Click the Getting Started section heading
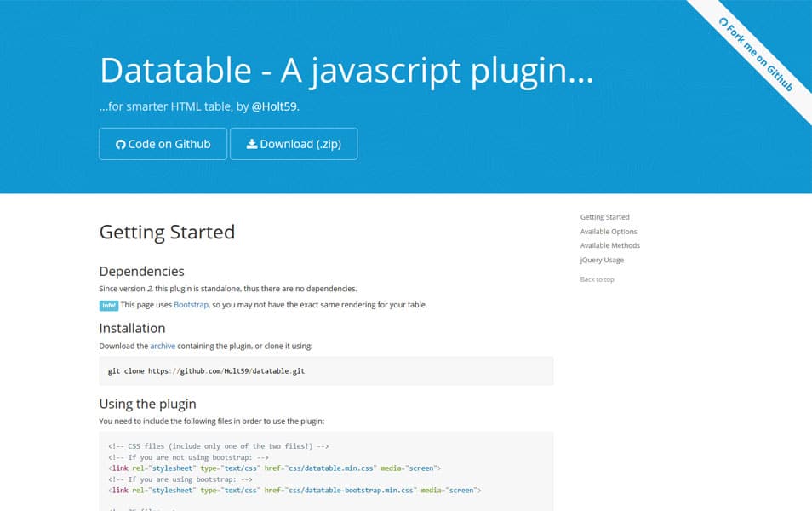The image size is (812, 511). pyautogui.click(x=167, y=232)
